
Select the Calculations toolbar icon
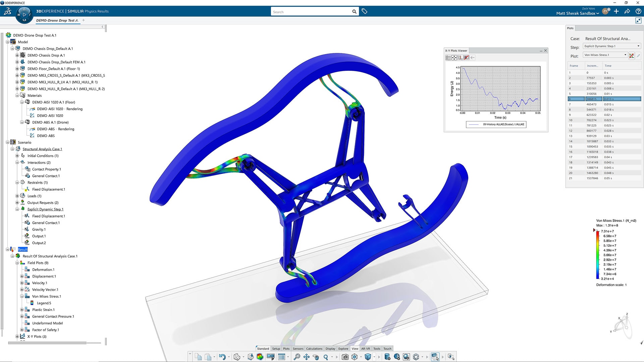click(x=314, y=348)
